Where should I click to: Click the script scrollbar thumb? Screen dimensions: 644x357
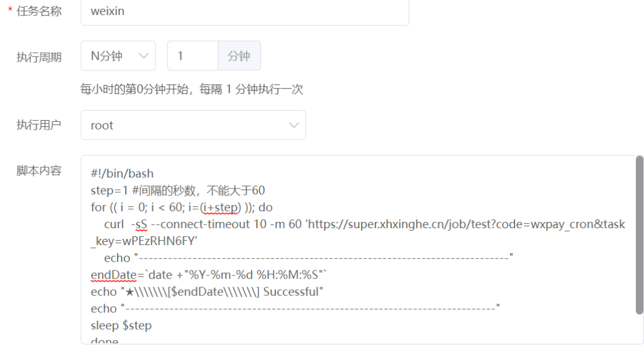click(639, 235)
